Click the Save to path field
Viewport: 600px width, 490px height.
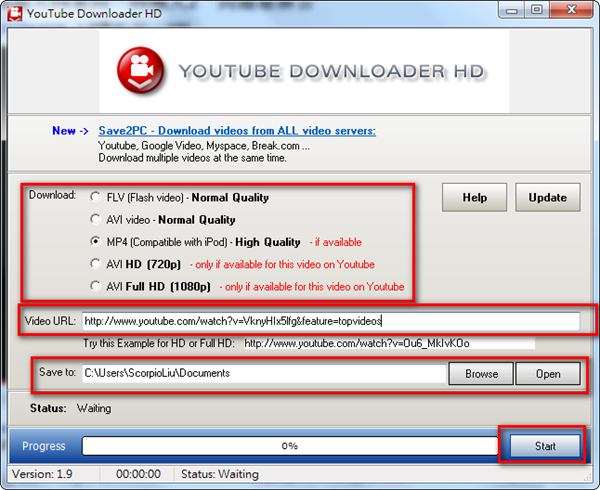264,373
